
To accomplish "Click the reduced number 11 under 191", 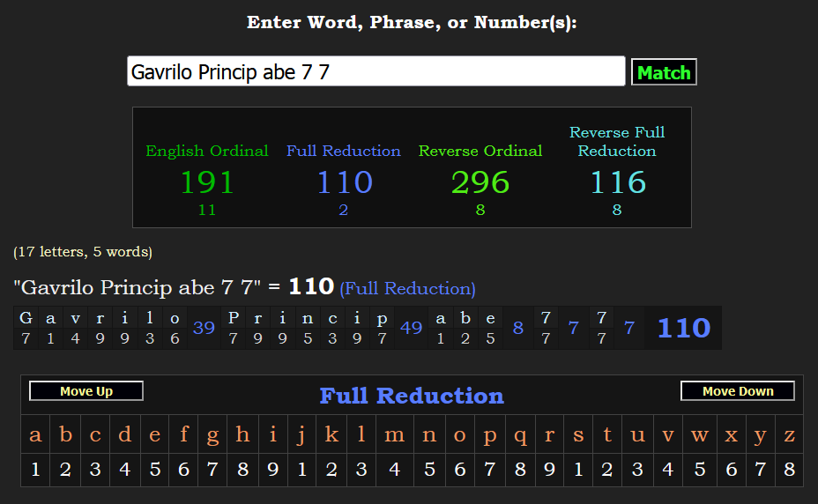I will pos(206,210).
